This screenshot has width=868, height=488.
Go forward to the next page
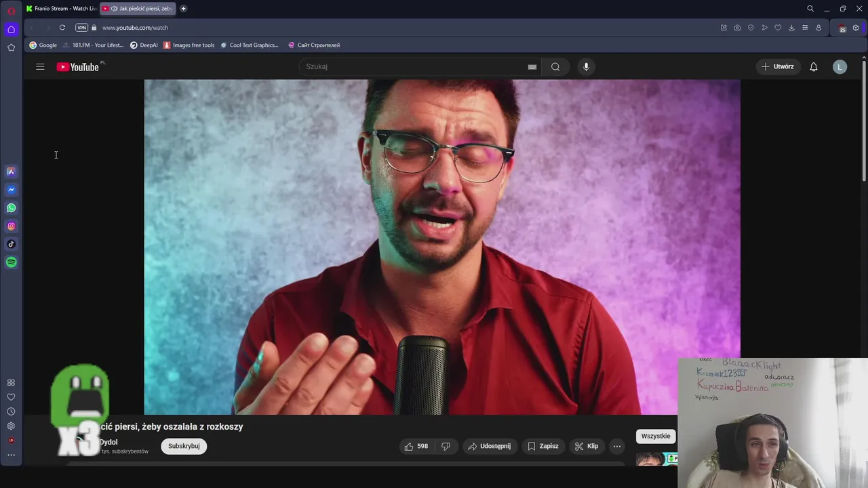click(47, 28)
